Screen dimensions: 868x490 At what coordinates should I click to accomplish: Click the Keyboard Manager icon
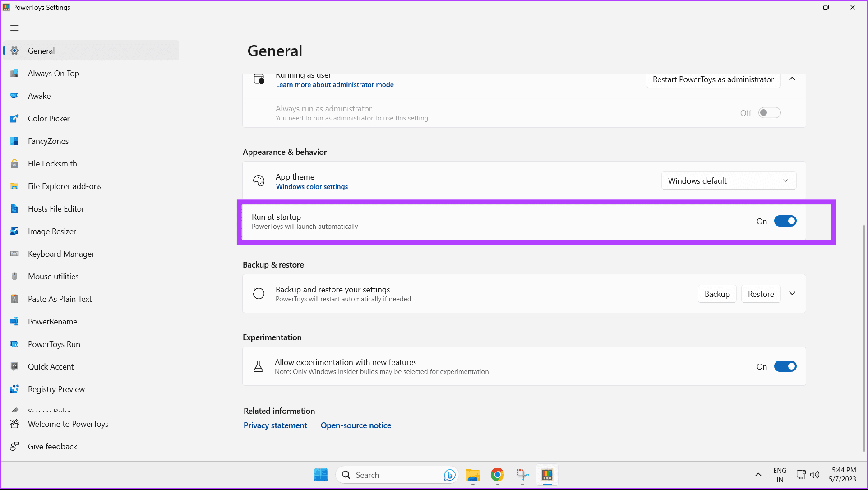15,254
